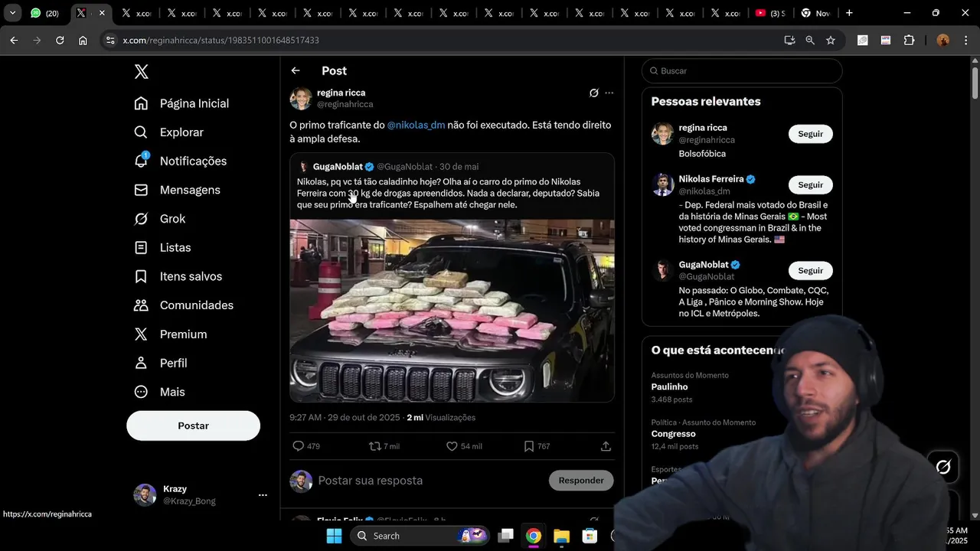Reload the page
Image resolution: width=980 pixels, height=551 pixels.
pos(60,41)
